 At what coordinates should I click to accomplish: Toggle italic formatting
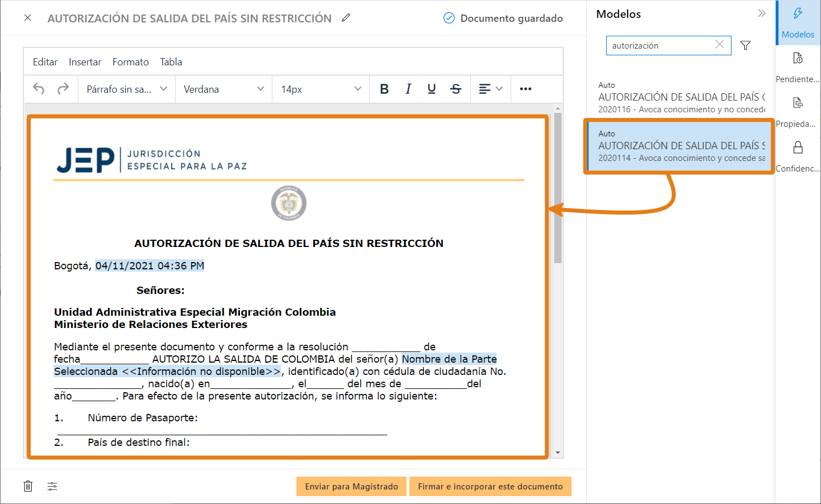(x=408, y=89)
